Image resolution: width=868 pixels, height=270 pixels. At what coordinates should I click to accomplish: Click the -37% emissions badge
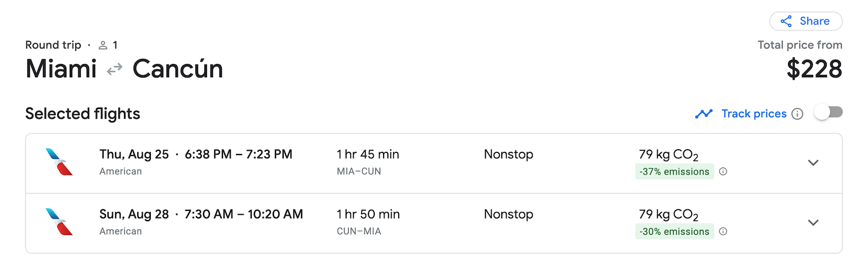click(x=674, y=171)
